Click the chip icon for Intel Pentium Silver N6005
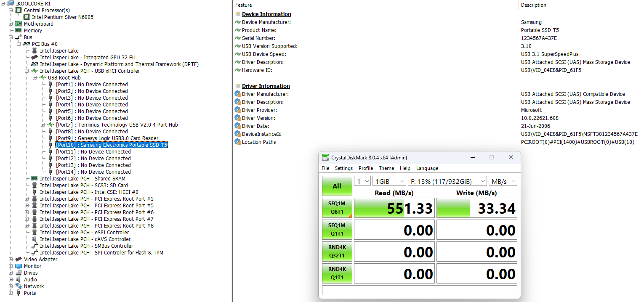Viewport: 644px width, 302px height. pos(27,17)
